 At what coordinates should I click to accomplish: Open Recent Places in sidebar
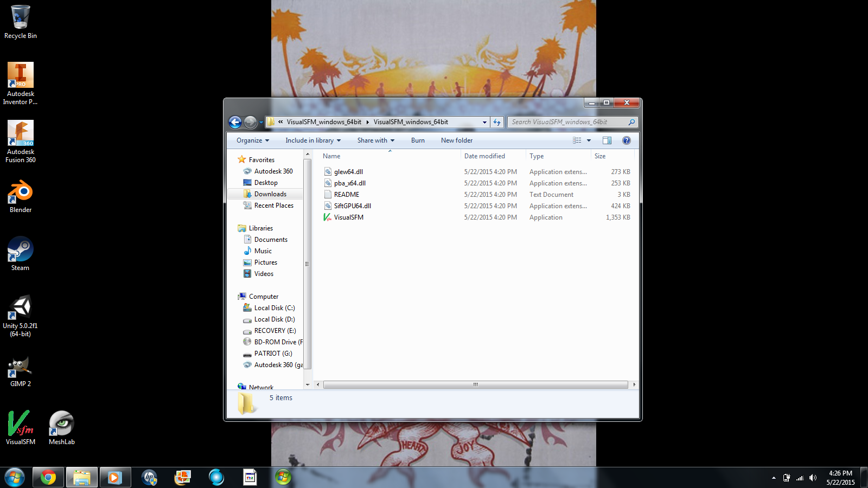(x=274, y=206)
